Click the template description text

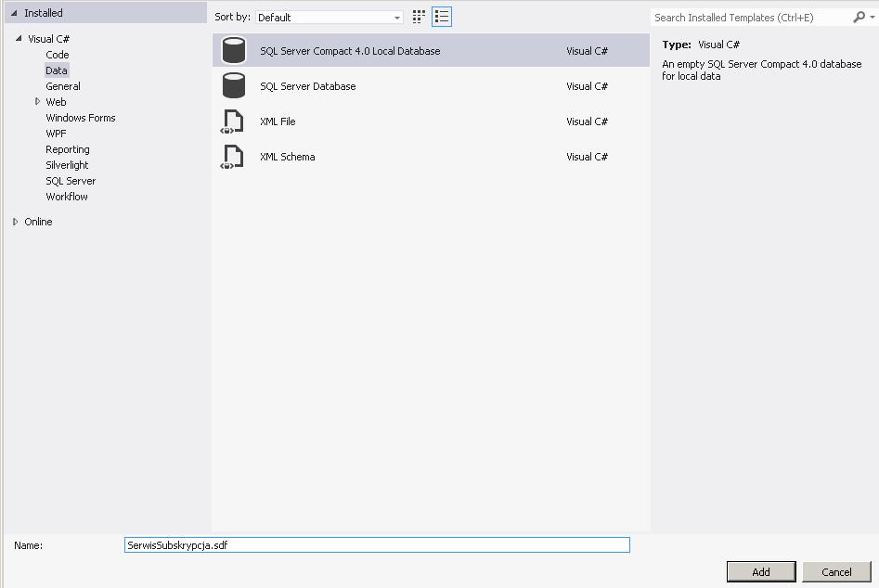pos(761,70)
